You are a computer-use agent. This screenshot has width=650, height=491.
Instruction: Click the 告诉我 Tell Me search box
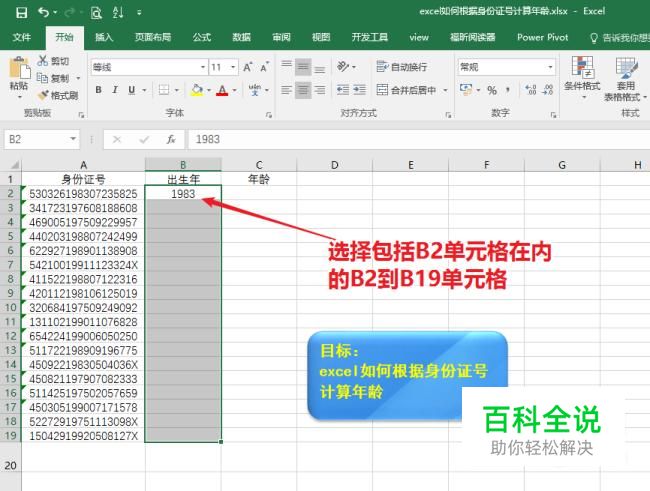click(x=619, y=38)
